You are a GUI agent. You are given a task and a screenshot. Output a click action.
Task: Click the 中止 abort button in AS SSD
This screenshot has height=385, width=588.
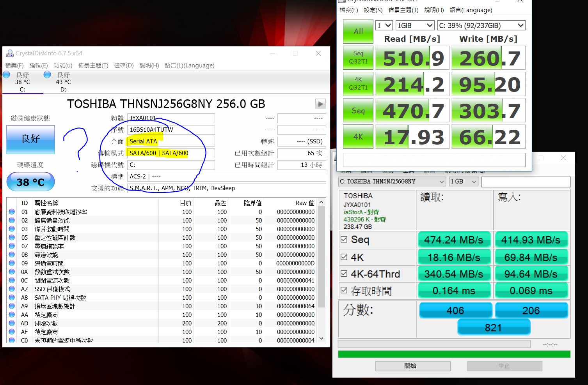[x=505, y=366]
